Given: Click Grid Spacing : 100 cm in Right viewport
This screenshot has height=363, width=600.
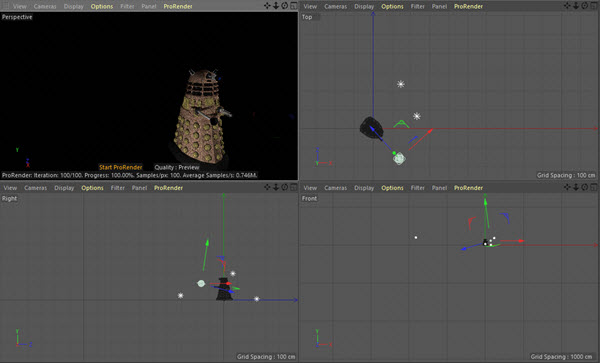Looking at the screenshot, I should [x=266, y=356].
